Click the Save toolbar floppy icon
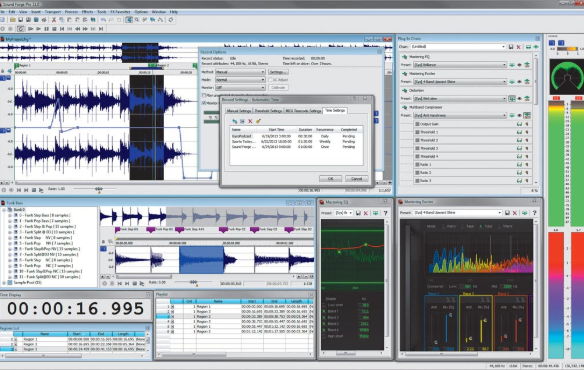Screen dimensions: 584x370 click(20, 20)
